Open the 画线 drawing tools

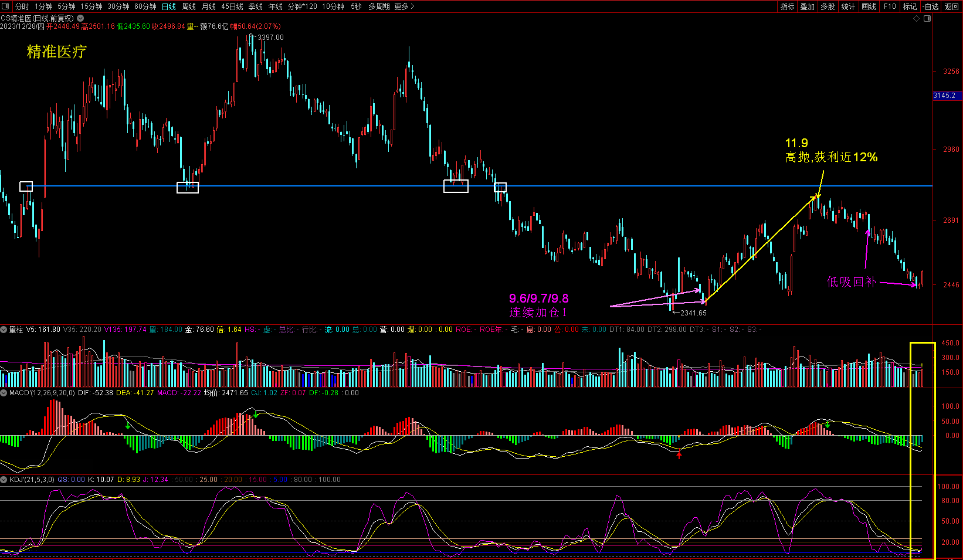coord(869,6)
